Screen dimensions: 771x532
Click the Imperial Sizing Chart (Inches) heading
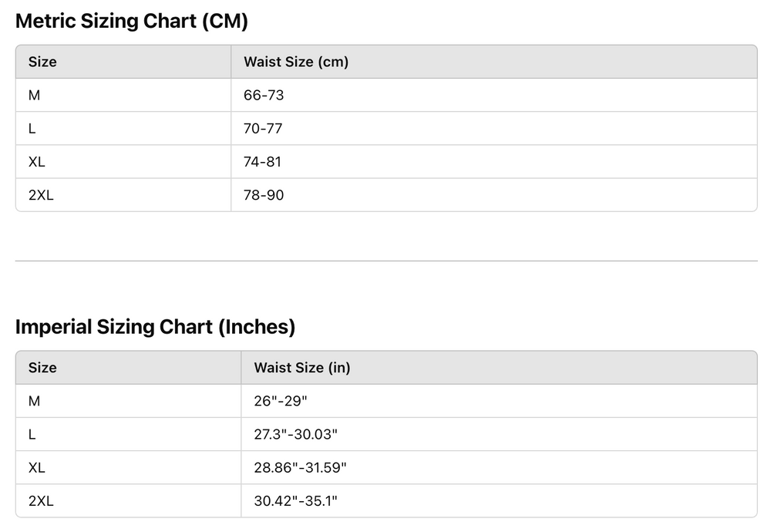[x=155, y=327]
